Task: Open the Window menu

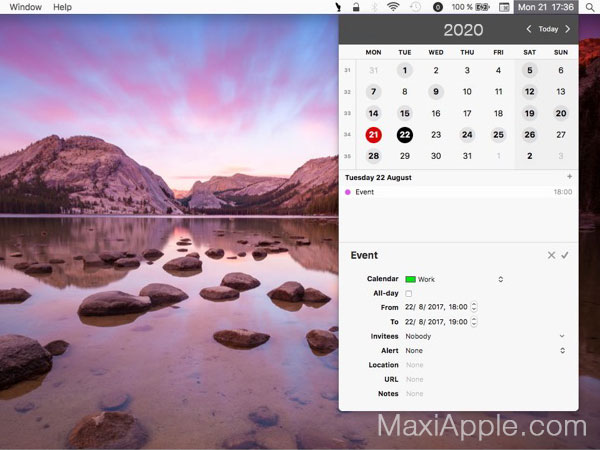Action: tap(26, 7)
